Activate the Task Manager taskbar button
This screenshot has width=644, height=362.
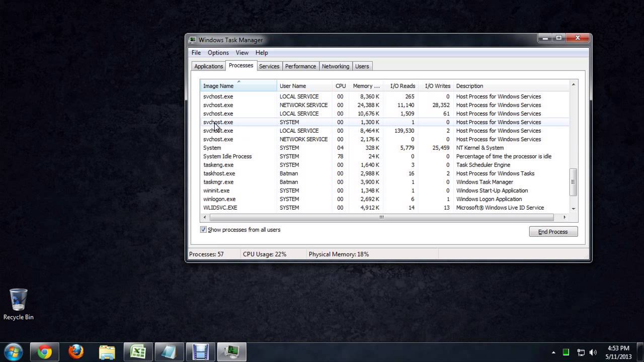coord(231,352)
